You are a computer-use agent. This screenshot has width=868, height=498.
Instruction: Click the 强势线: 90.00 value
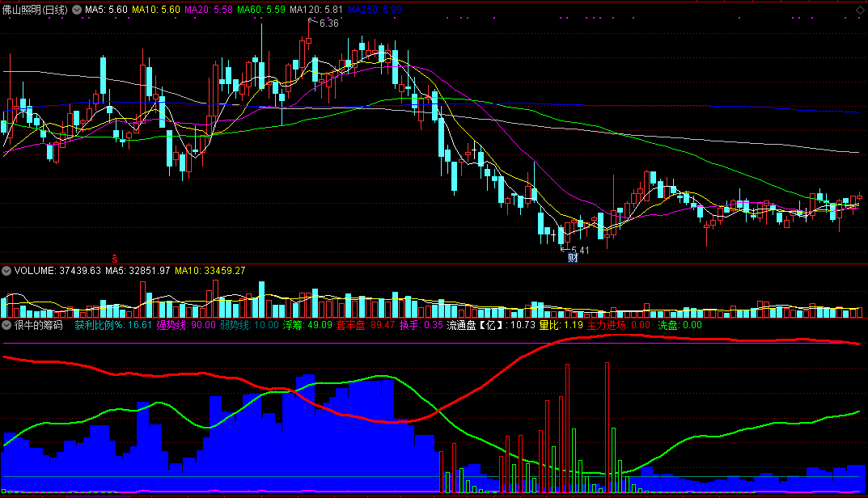point(185,325)
